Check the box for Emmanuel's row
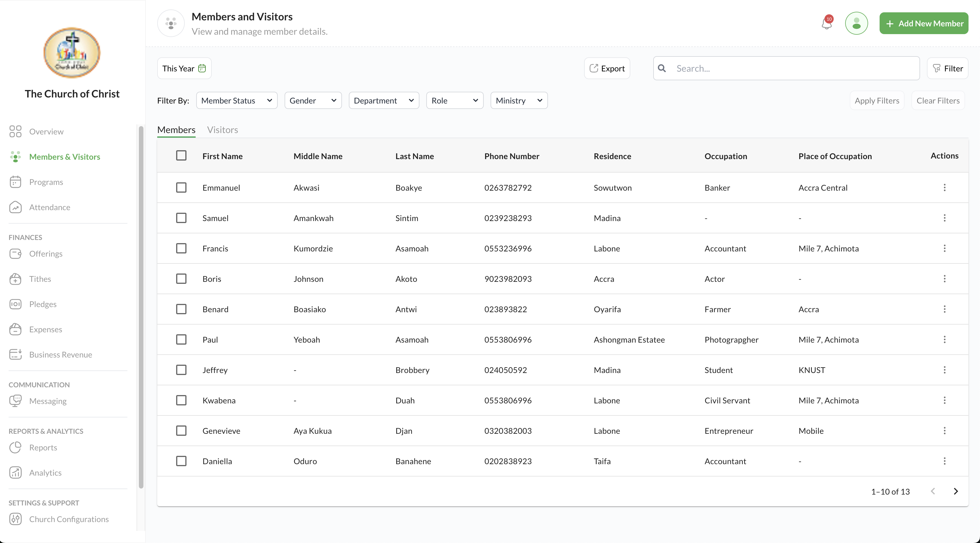This screenshot has height=543, width=980. pos(181,187)
